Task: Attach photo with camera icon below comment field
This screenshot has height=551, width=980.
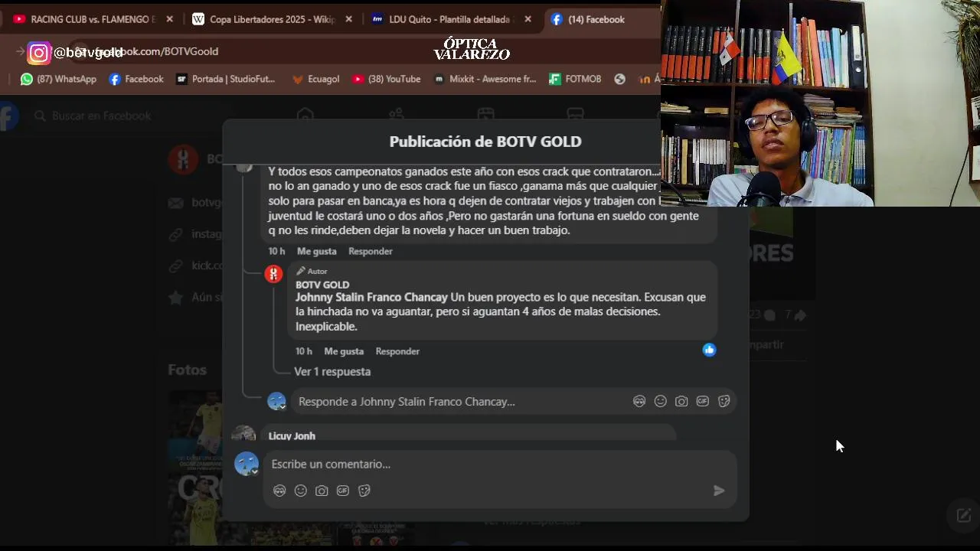Action: point(322,491)
